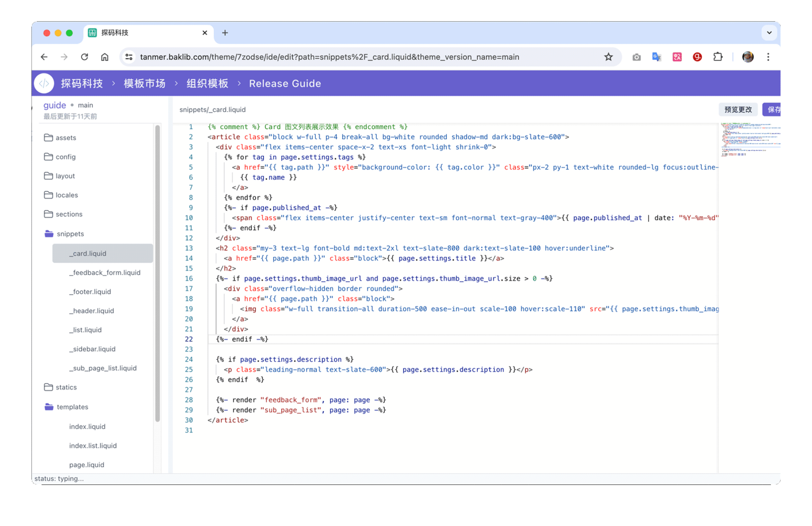Click the code logo icon in purple header
The width and height of the screenshot is (812, 526).
44,84
